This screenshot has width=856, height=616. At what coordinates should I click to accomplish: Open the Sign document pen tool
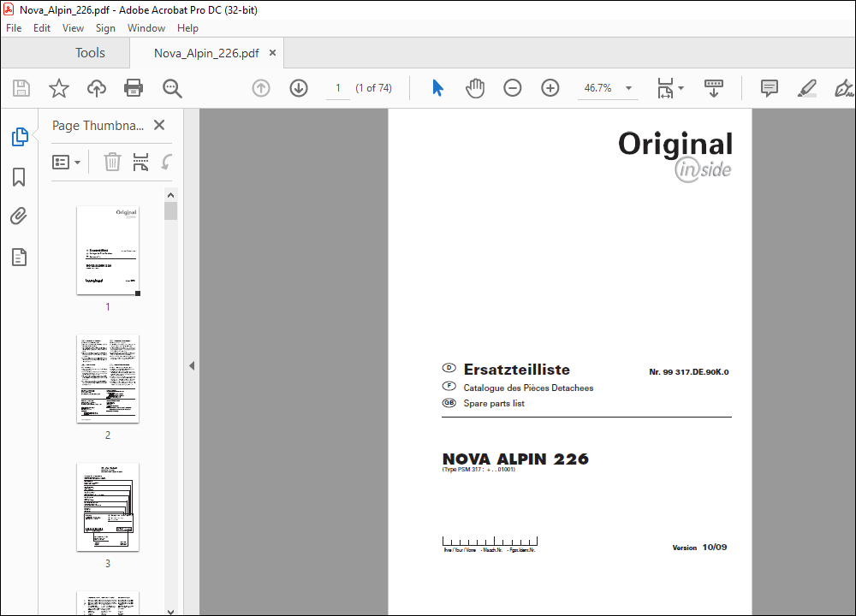(843, 88)
